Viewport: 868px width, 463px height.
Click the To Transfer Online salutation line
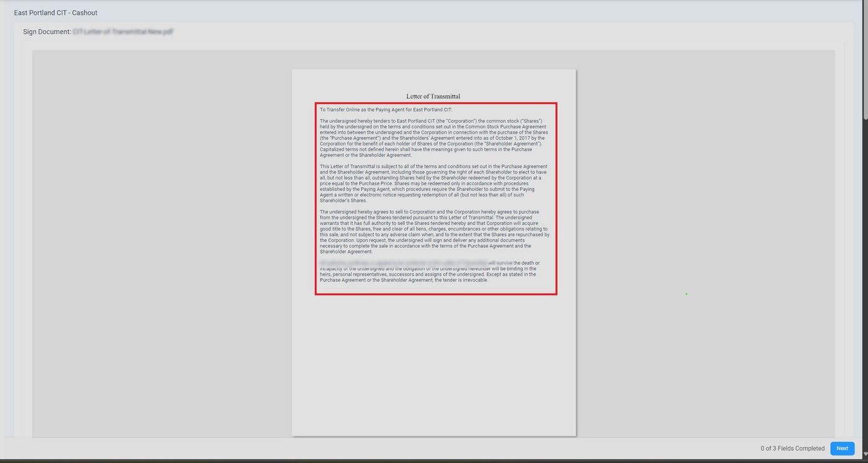tap(386, 110)
